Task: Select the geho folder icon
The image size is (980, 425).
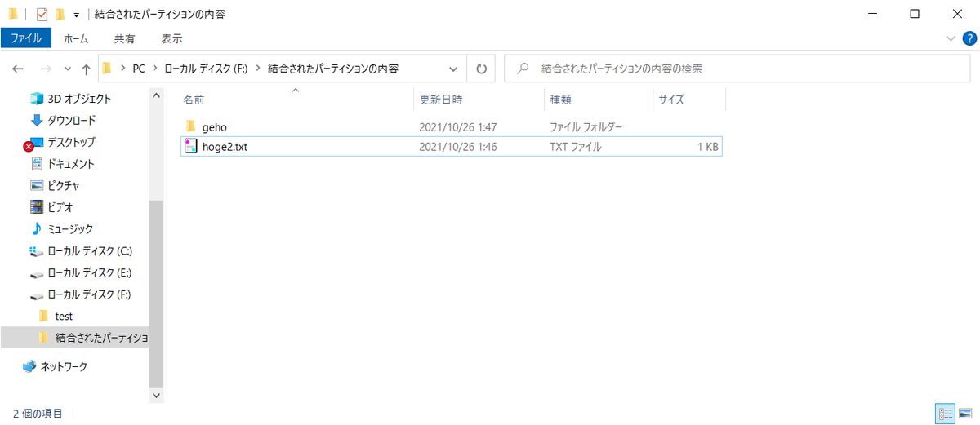Action: coord(191,126)
